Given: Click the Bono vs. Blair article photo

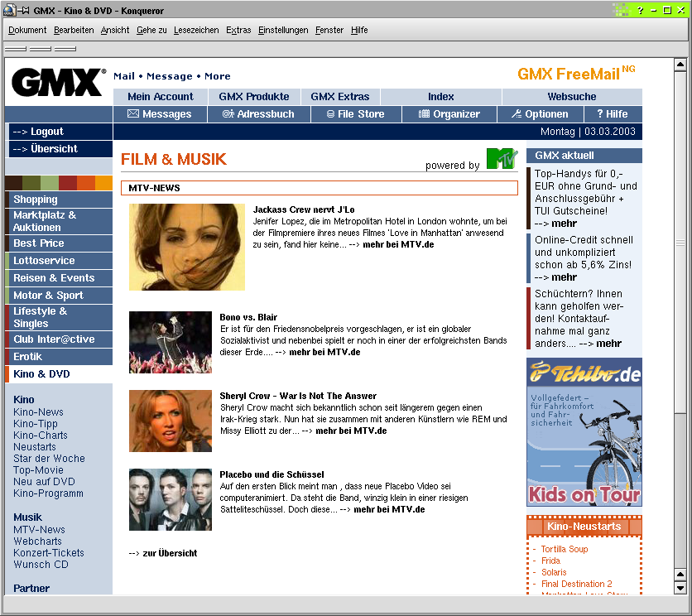Looking at the screenshot, I should pyautogui.click(x=171, y=342).
